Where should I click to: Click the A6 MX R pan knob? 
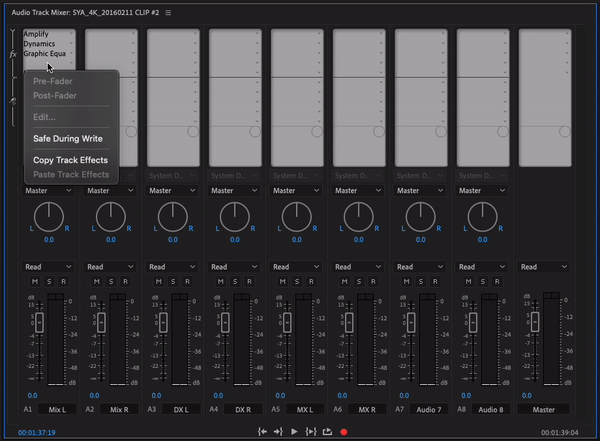[359, 217]
